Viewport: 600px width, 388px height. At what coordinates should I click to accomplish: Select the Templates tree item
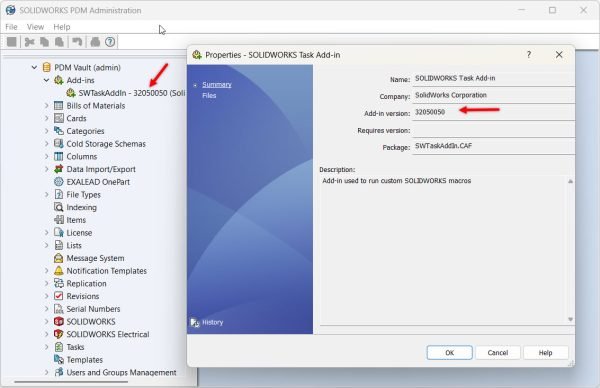85,360
